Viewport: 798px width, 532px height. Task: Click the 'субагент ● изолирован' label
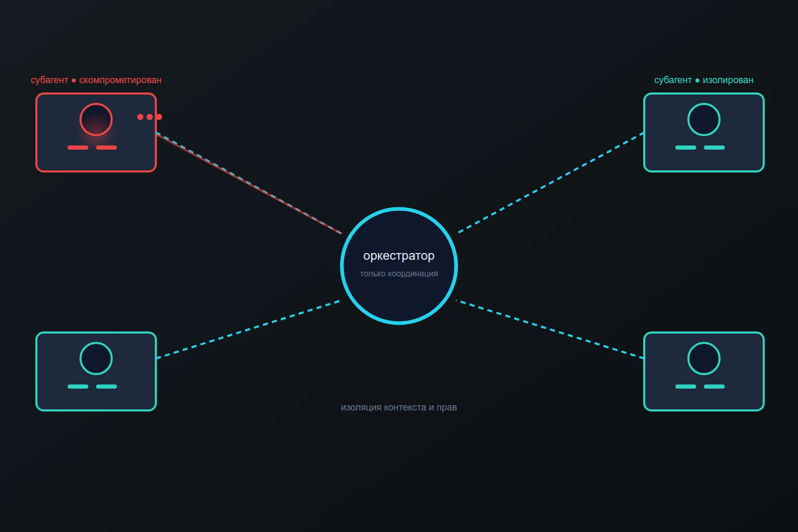point(704,80)
